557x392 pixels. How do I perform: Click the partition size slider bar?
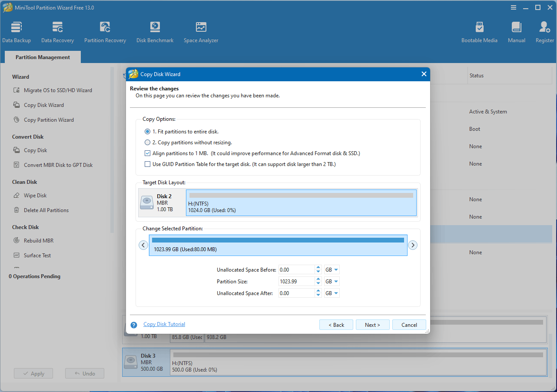(278, 240)
